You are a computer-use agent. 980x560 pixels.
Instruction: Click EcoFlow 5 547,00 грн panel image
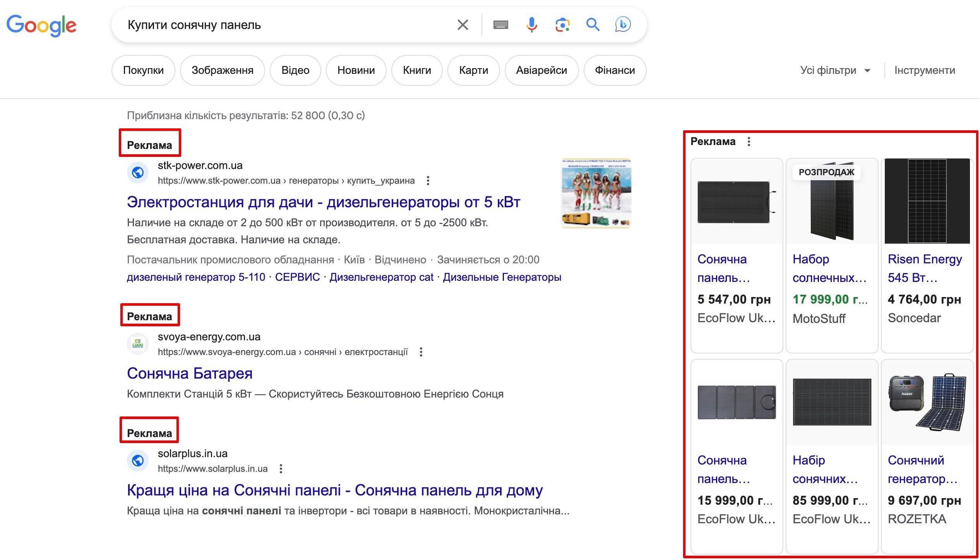click(737, 201)
